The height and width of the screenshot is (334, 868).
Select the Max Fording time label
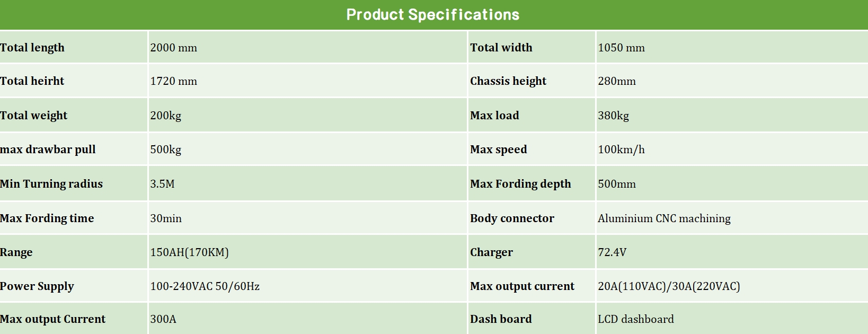coord(47,218)
